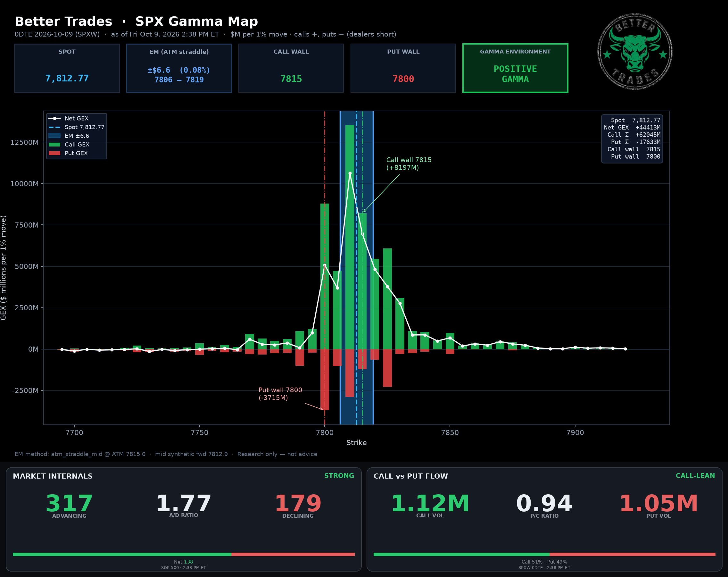Click the 'Put Σ -17633M' value
The image size is (728, 577).
click(635, 142)
